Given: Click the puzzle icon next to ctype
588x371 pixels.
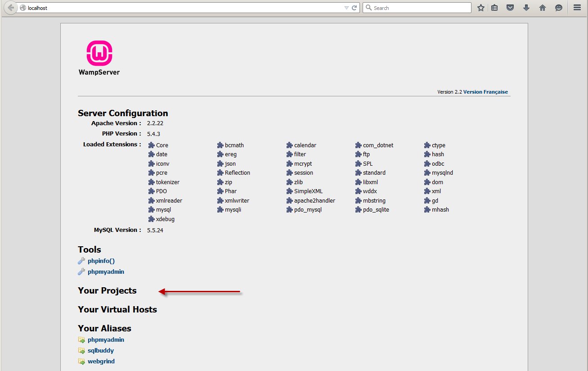Looking at the screenshot, I should click(x=427, y=145).
